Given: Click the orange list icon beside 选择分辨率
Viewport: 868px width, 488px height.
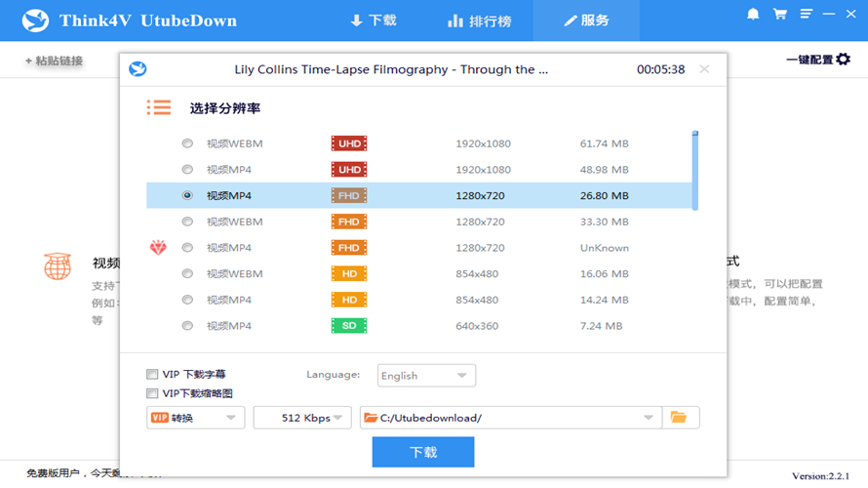Looking at the screenshot, I should (159, 107).
